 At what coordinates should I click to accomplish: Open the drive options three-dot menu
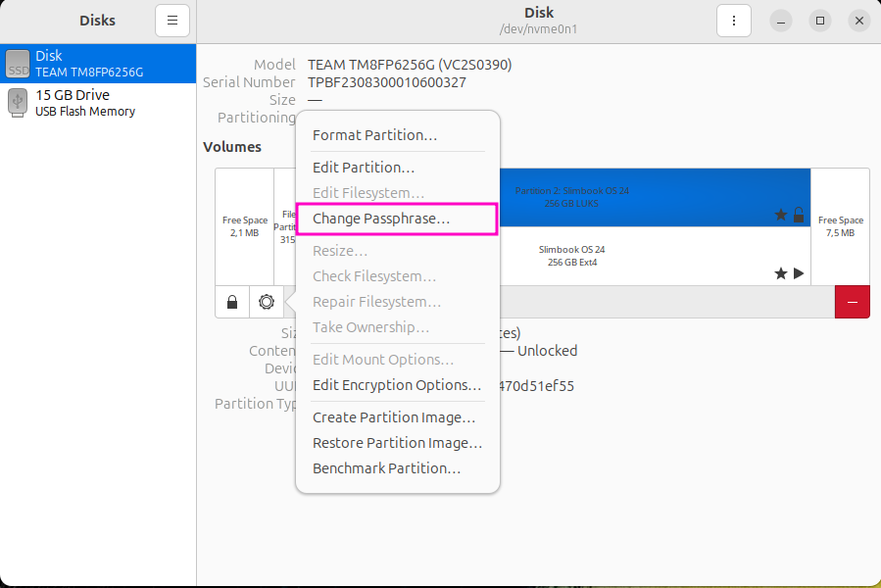[734, 20]
